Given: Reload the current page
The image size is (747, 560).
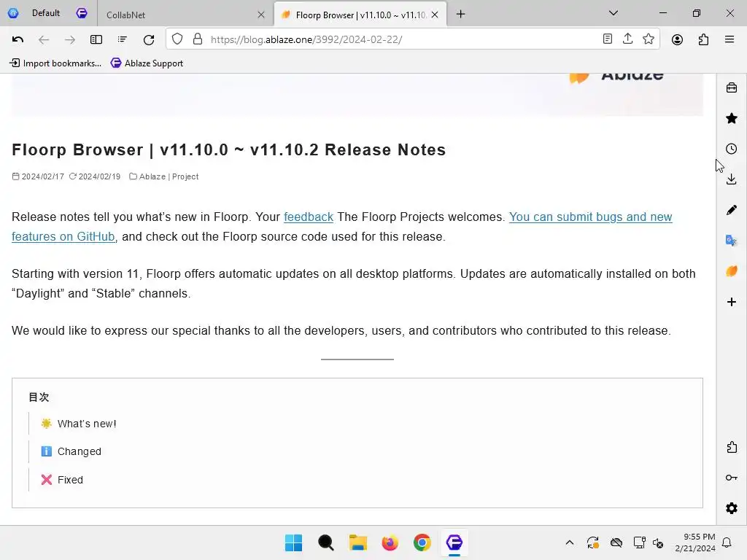Looking at the screenshot, I should tap(149, 39).
